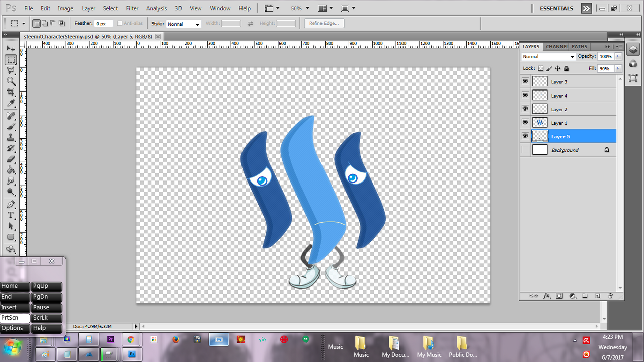Select the Polygonal Lasso tool
Screen dimensions: 644x362
pos(11,71)
